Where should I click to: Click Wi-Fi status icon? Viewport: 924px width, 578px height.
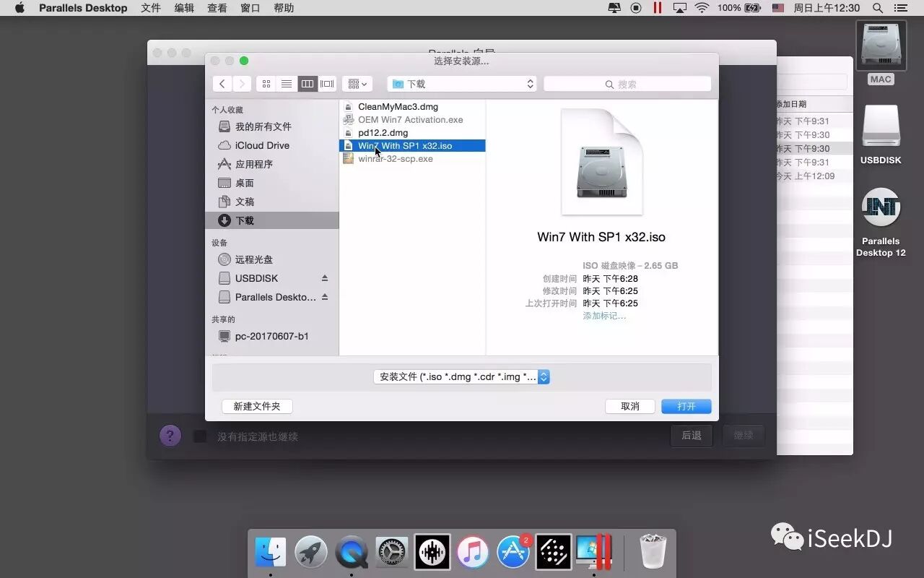pyautogui.click(x=702, y=8)
